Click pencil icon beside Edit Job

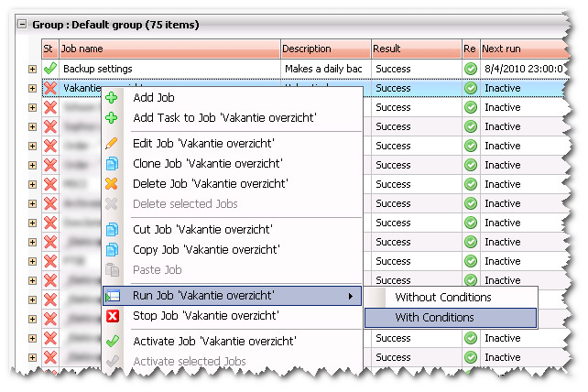[112, 144]
